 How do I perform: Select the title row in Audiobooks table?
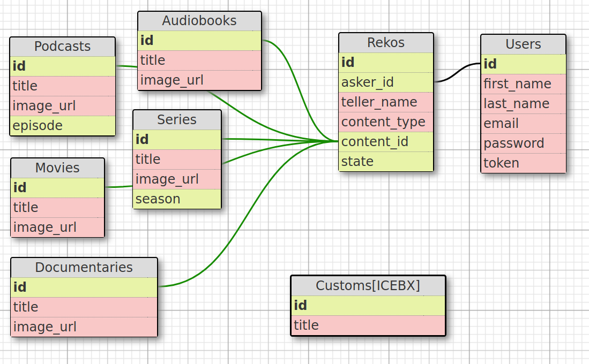click(x=199, y=60)
